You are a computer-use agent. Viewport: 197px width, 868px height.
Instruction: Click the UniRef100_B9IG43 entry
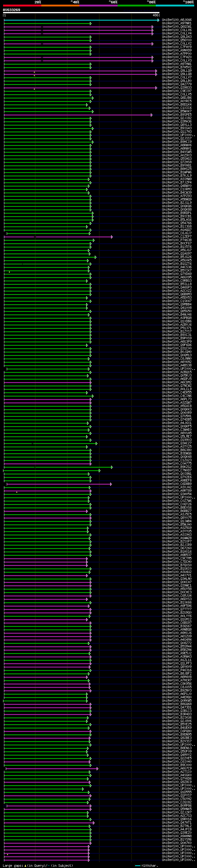177,128
